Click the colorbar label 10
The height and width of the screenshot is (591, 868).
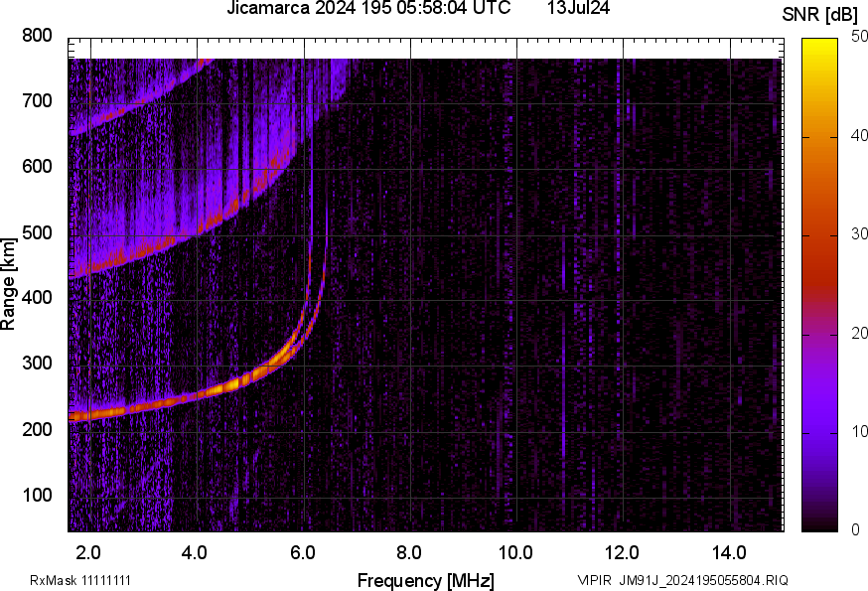click(860, 431)
